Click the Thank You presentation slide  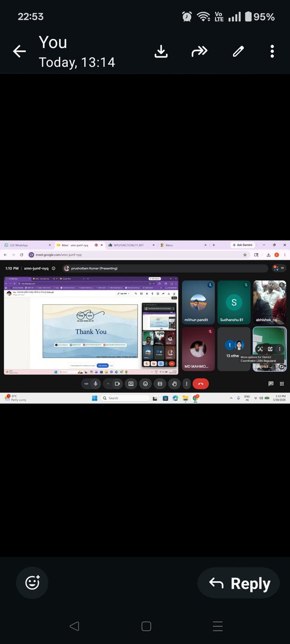[91, 331]
